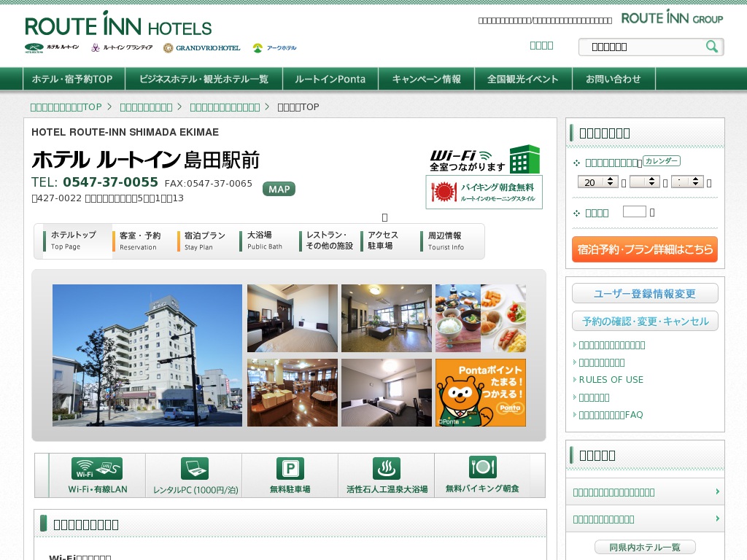Expand first row under second sidebar heading
This screenshot has height=560, width=747.
click(x=645, y=492)
